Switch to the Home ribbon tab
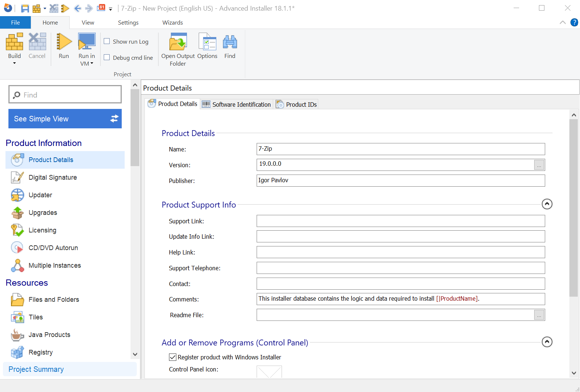This screenshot has width=580, height=392. click(50, 22)
